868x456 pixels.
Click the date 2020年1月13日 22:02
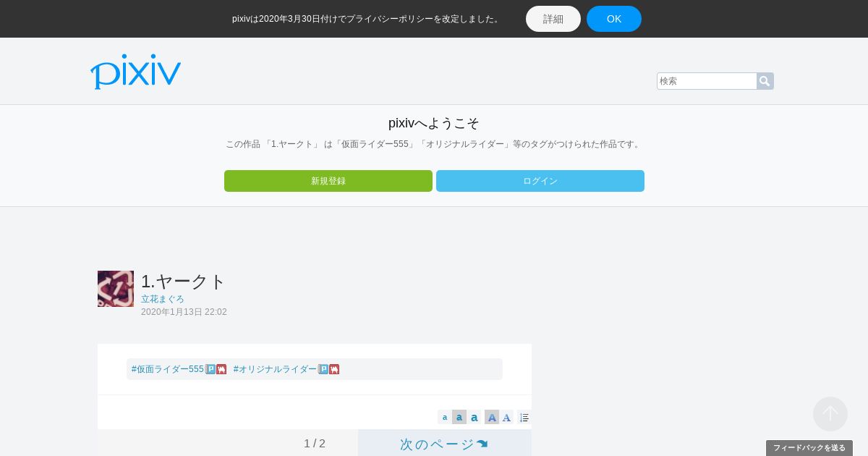point(184,312)
